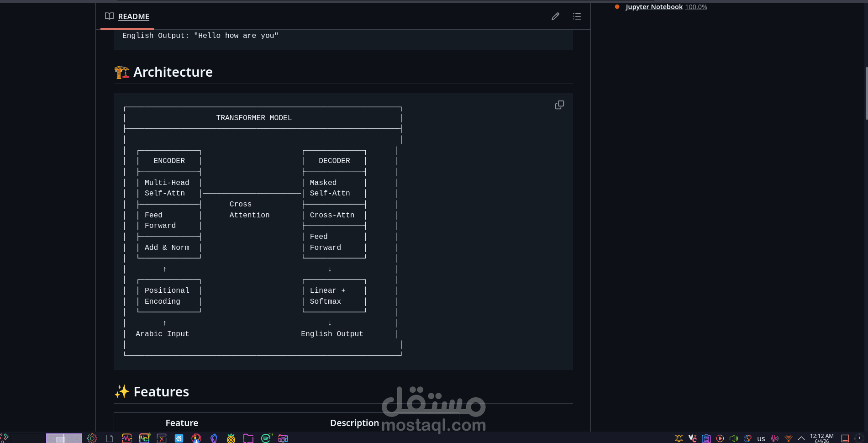The width and height of the screenshot is (868, 443).
Task: Open the Wi-Fi network tray icon
Action: (789, 438)
